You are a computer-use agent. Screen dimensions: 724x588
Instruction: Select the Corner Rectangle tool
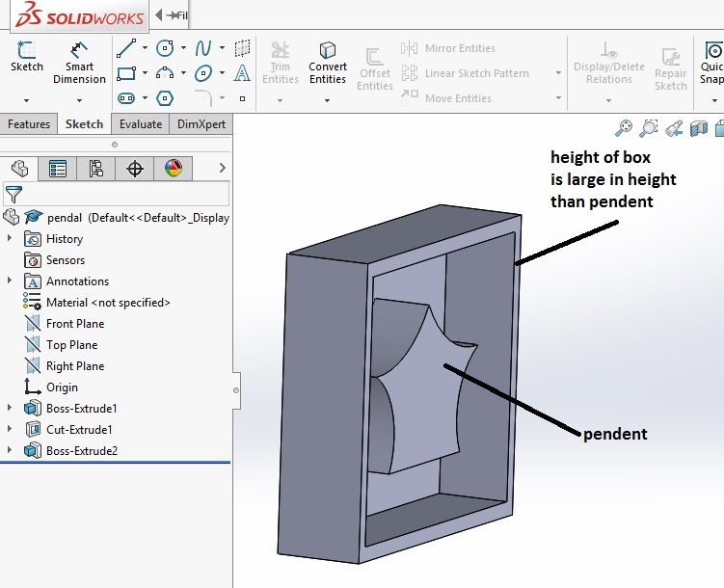pyautogui.click(x=126, y=73)
